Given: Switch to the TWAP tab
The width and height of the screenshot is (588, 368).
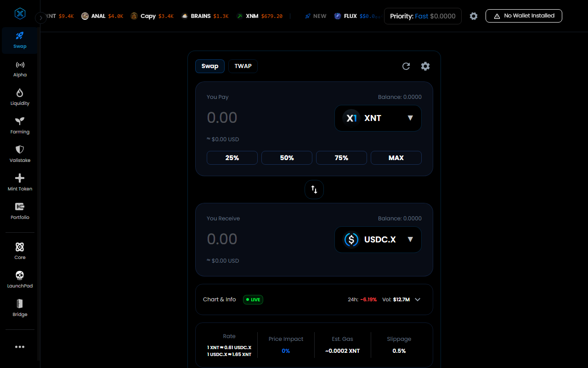Looking at the screenshot, I should [243, 66].
